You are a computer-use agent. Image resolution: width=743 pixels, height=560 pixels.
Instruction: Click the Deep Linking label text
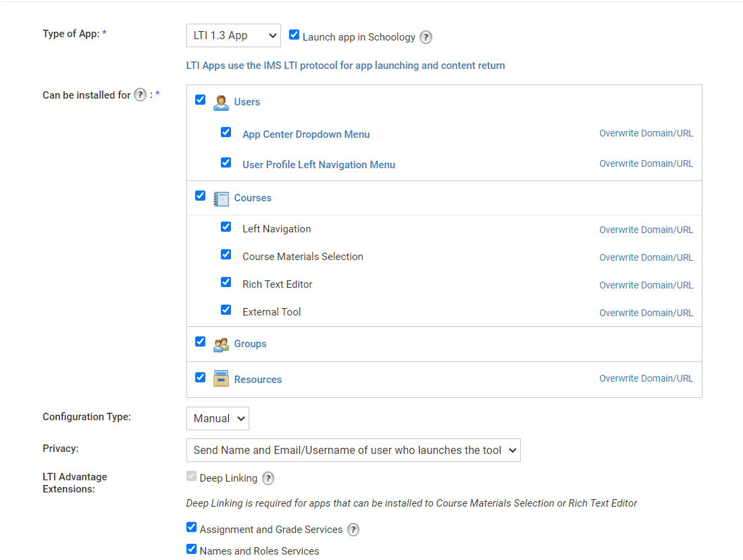click(228, 478)
